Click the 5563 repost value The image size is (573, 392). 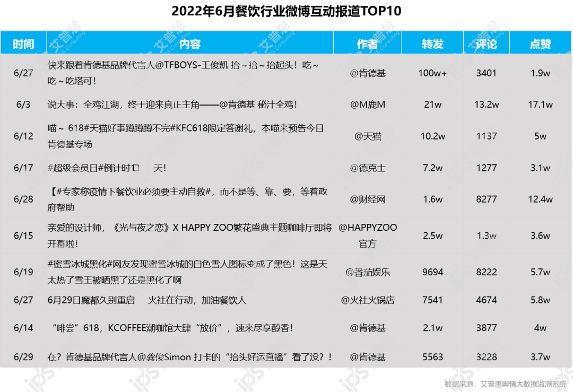click(x=433, y=357)
